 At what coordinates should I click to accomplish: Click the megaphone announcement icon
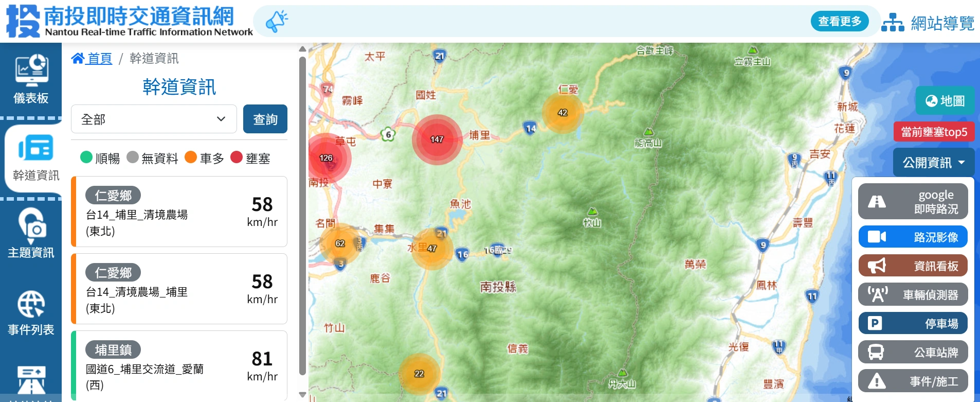pos(277,21)
